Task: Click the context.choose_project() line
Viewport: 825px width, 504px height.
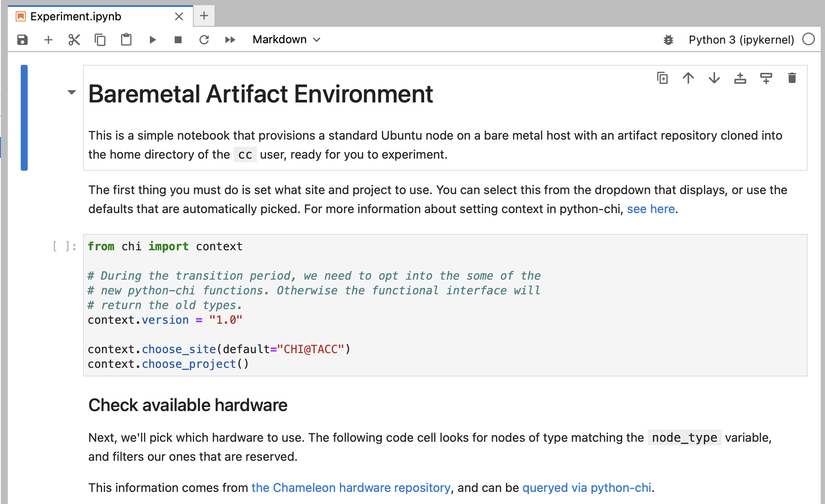Action: coord(168,364)
